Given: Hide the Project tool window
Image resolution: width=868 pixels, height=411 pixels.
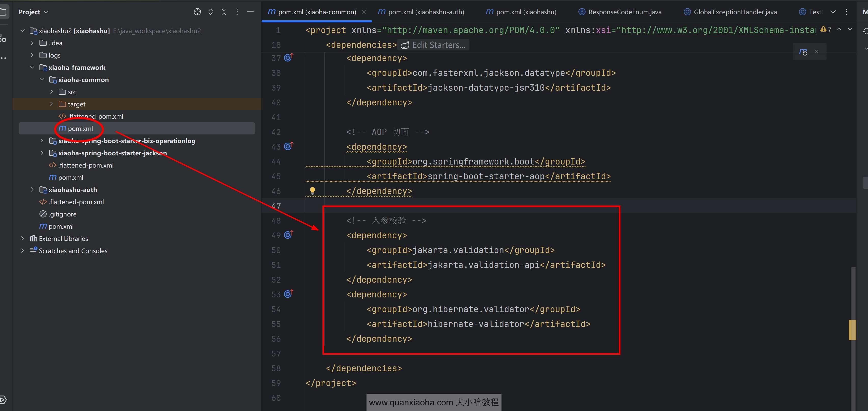Looking at the screenshot, I should 250,12.
